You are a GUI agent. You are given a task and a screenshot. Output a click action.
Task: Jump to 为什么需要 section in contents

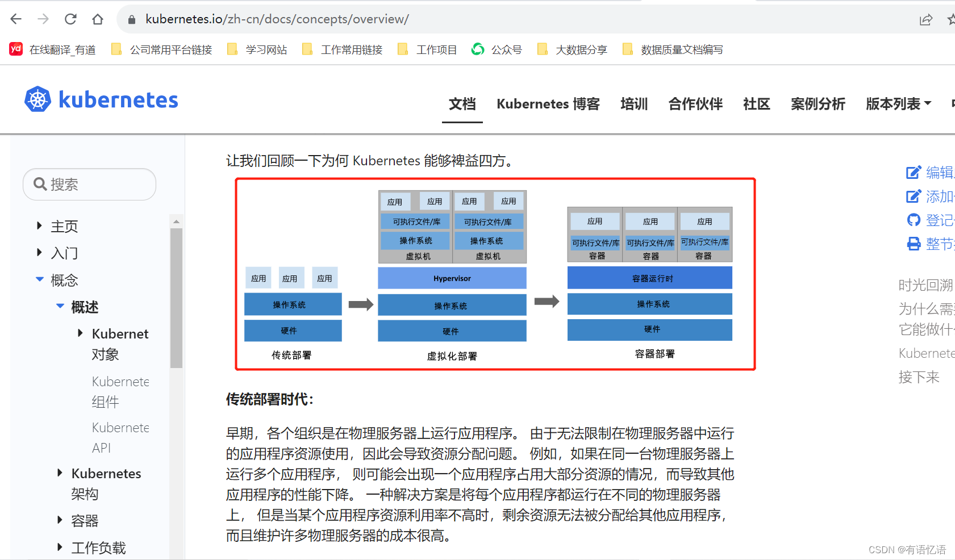tap(926, 308)
